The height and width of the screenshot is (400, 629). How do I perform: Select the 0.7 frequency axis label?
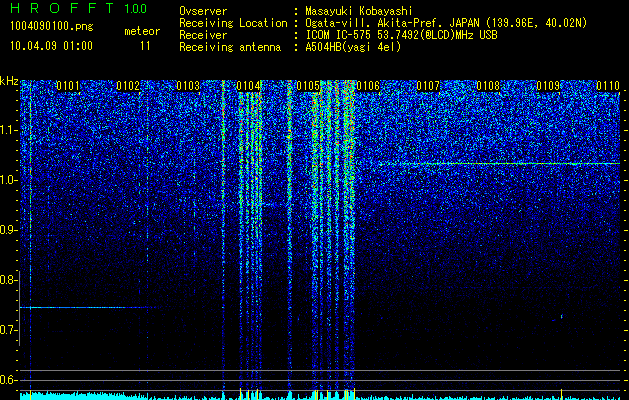[x=8, y=330]
